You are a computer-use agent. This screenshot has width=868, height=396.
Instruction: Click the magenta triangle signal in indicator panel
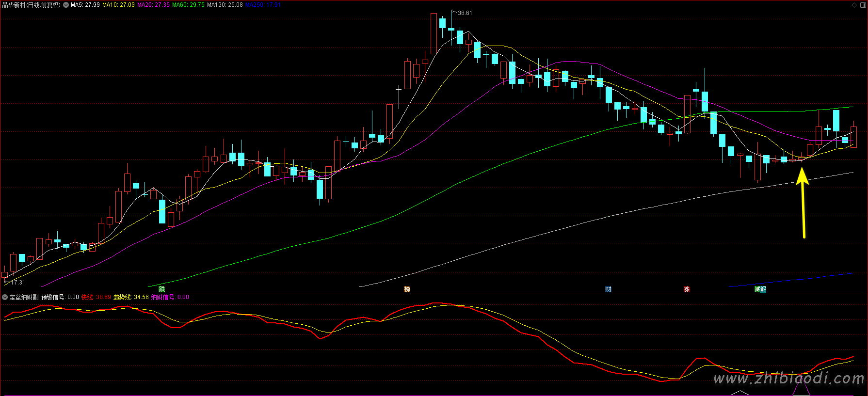click(801, 388)
